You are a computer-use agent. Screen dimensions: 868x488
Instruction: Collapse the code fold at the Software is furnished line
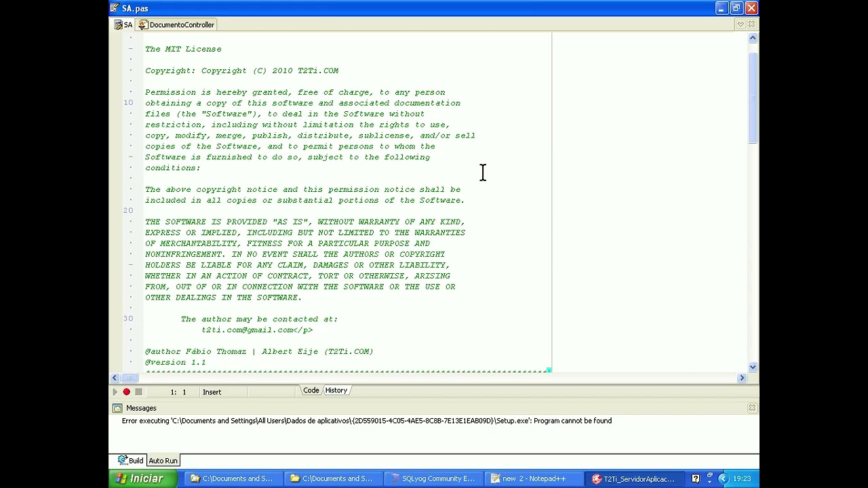coord(131,157)
